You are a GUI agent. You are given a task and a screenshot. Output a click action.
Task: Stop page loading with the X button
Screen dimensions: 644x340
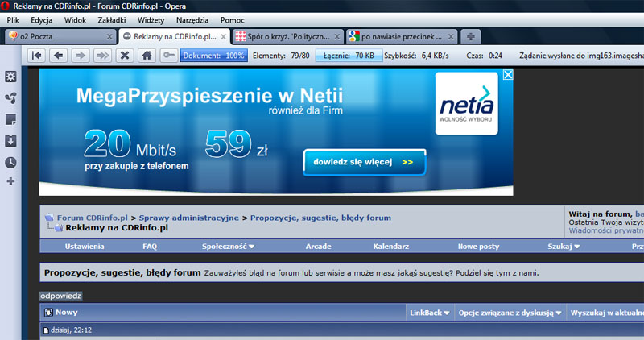click(x=125, y=55)
